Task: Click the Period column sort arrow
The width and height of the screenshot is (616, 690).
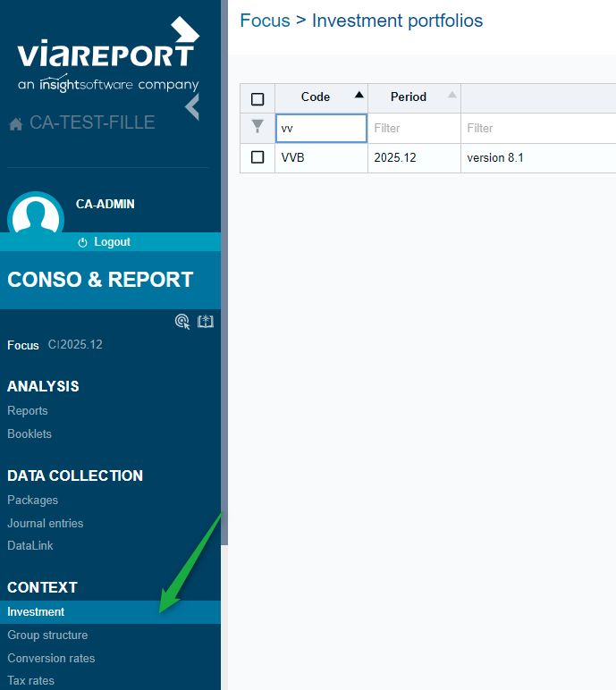Action: (x=452, y=95)
